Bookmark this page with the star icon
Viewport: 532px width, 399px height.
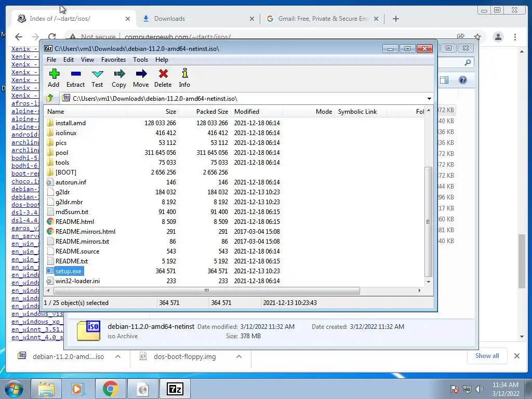click(x=477, y=37)
